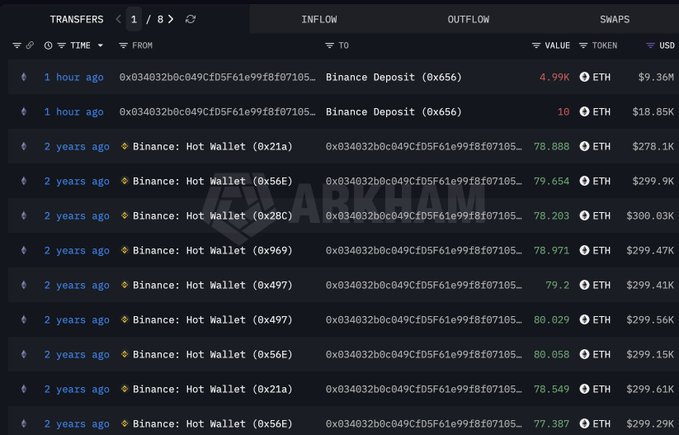Viewport: 679px width, 435px height.
Task: Select the $299.47K USD amount
Action: pos(650,250)
